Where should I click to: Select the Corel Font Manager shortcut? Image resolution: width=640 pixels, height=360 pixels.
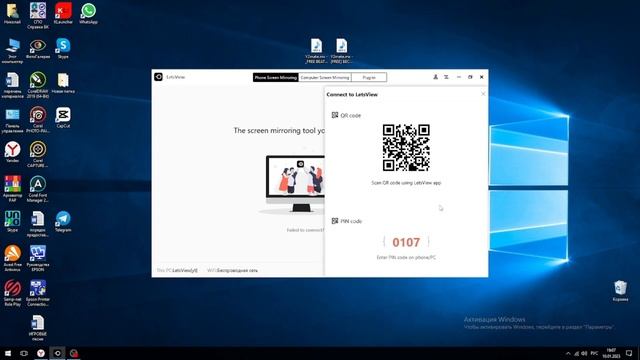pyautogui.click(x=38, y=189)
